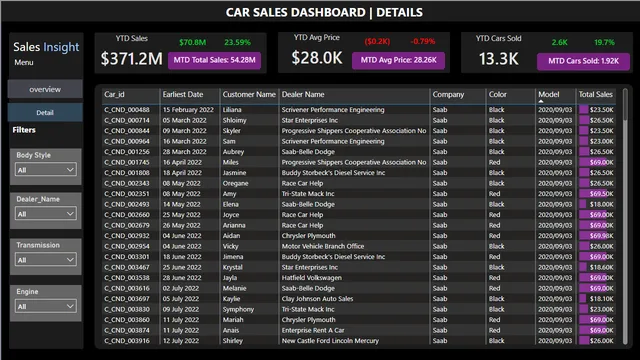This screenshot has height=360, width=640.
Task: Select car id C_CND_003916
Action: point(127,341)
